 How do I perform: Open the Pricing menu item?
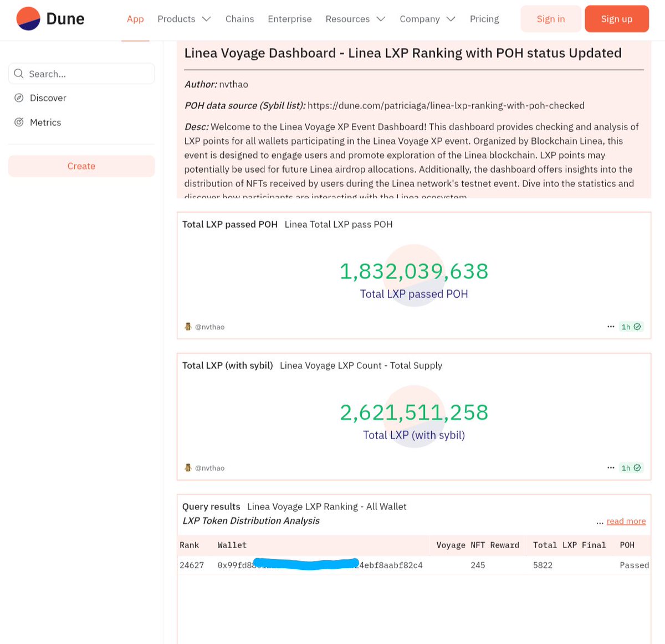coord(484,19)
